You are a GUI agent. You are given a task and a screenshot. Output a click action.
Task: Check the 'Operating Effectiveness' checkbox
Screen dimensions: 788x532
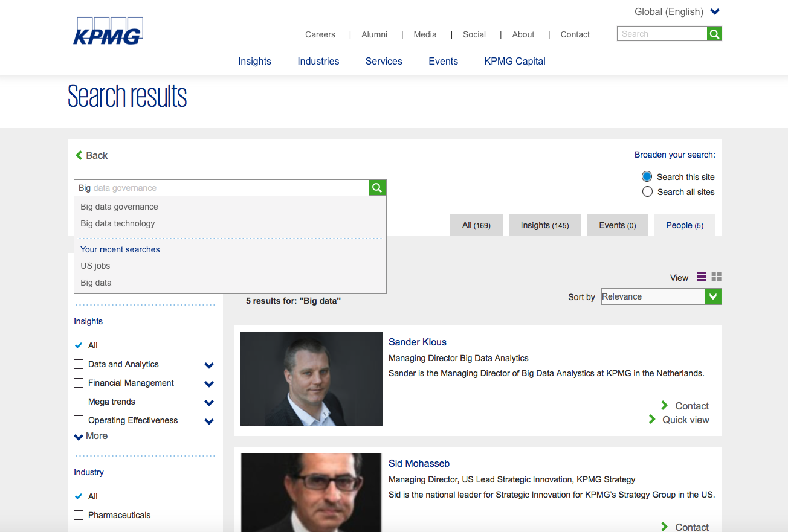pos(79,420)
